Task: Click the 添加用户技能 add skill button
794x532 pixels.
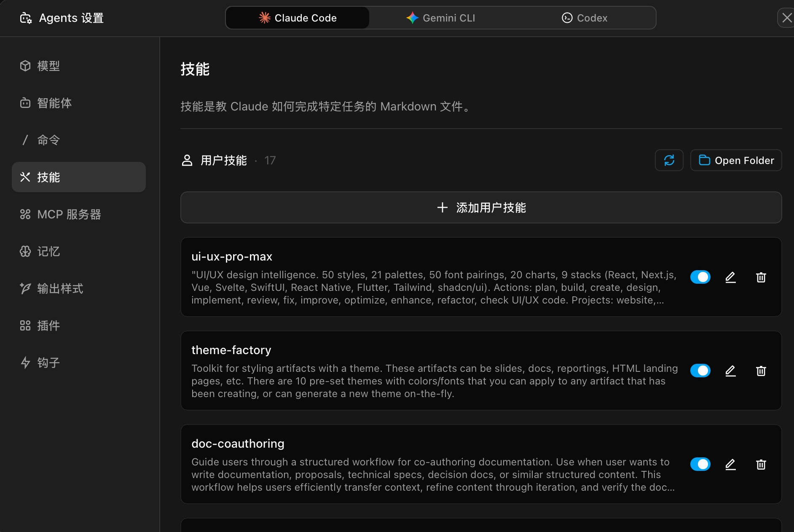Action: click(x=481, y=208)
